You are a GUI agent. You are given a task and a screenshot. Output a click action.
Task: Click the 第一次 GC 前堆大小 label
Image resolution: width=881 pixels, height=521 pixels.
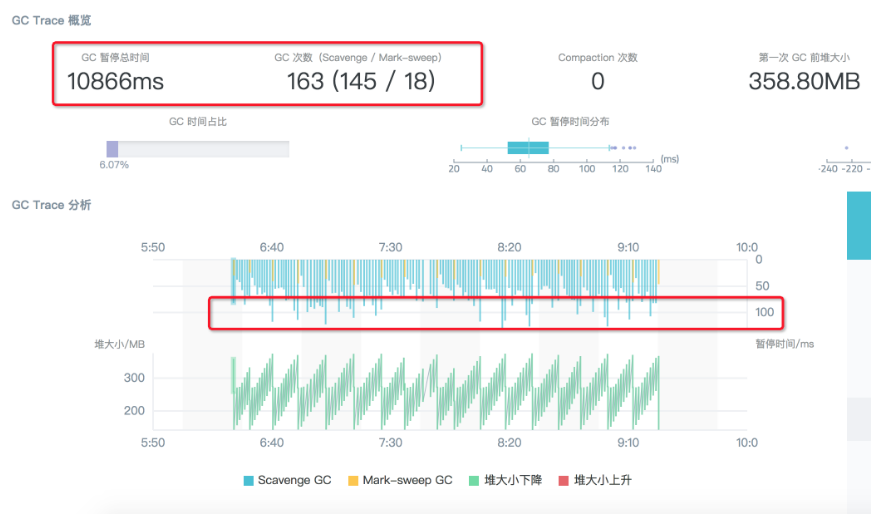[804, 57]
